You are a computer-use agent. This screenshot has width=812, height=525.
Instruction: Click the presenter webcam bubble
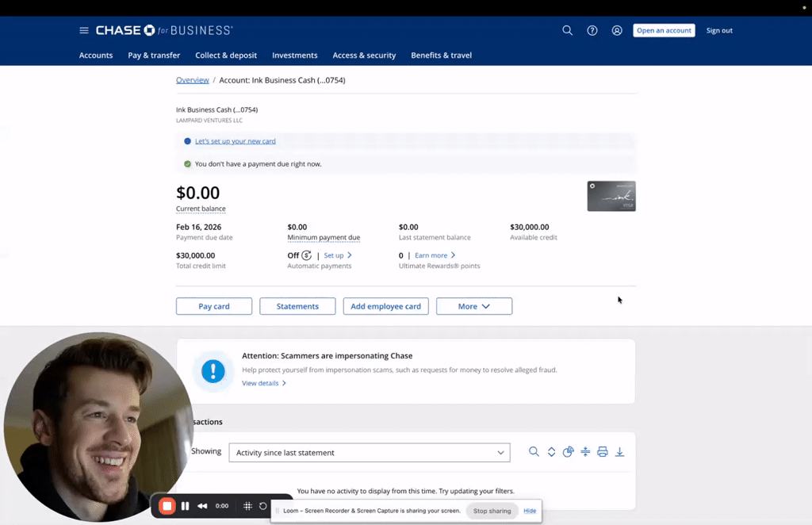98,427
